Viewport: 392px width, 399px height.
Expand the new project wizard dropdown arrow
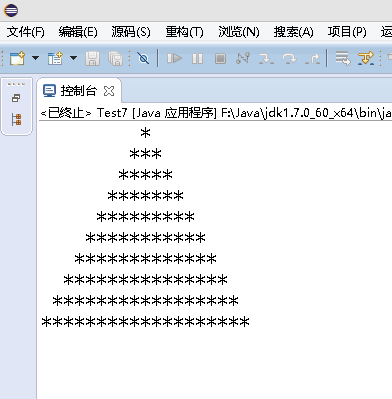pos(74,58)
